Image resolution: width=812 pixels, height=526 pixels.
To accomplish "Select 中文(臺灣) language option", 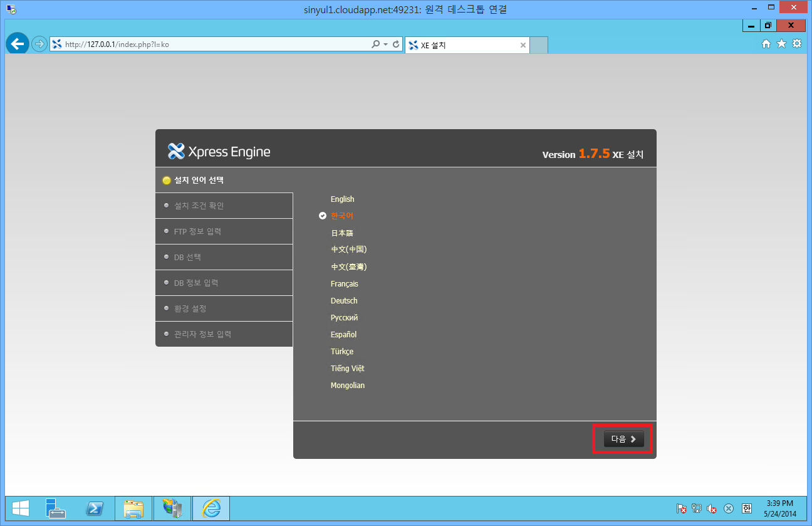I will [349, 266].
